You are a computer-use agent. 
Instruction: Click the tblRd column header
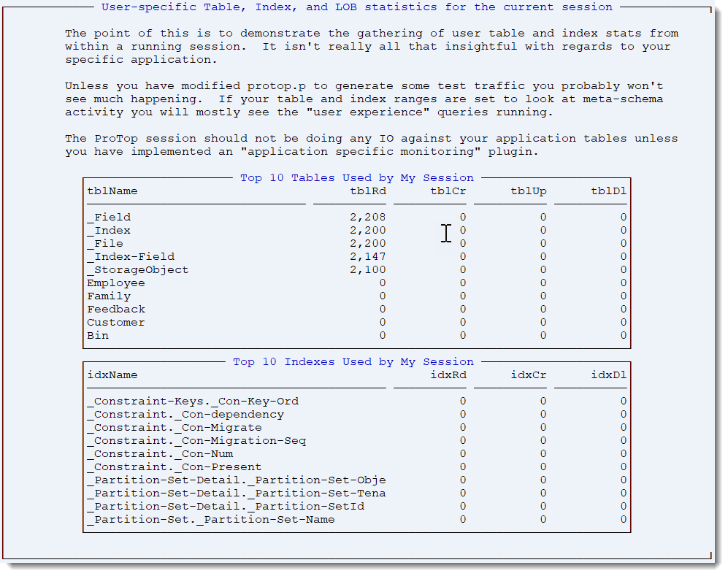click(x=368, y=191)
